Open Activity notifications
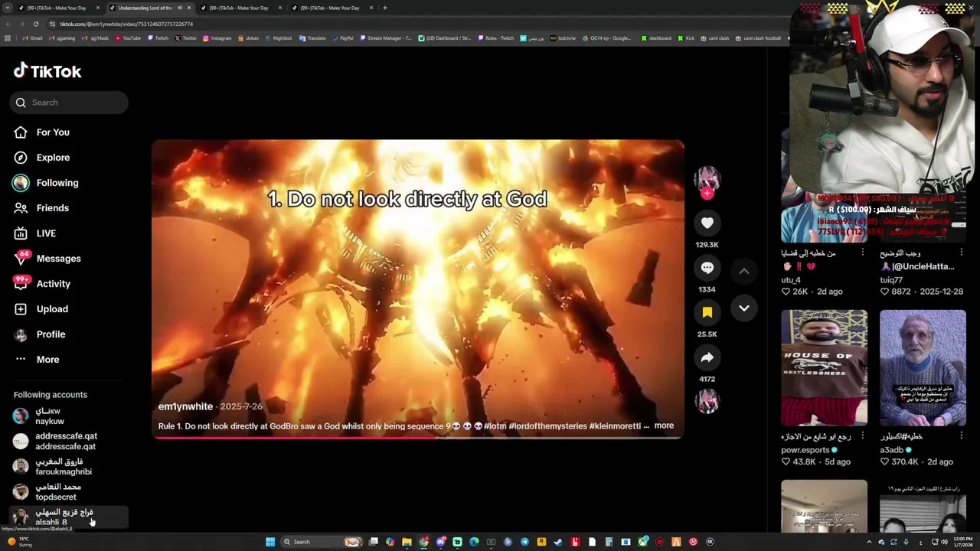Viewport: 980px width, 551px height. 54,284
